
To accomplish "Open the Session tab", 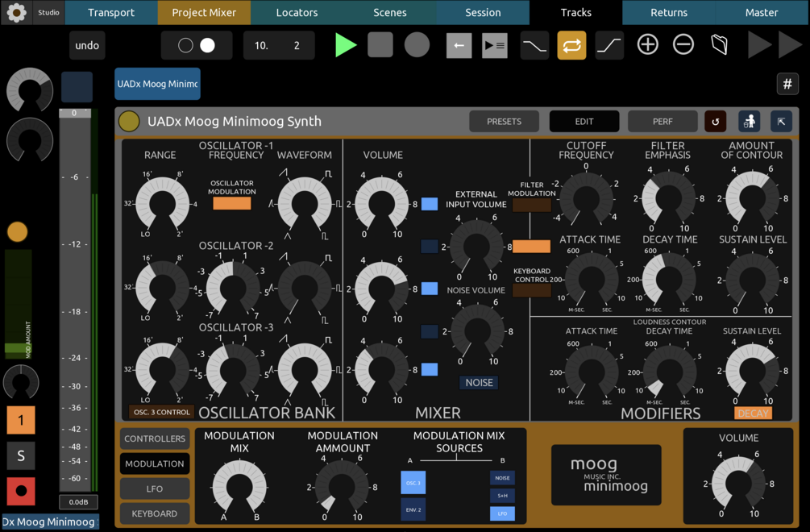I will click(483, 12).
